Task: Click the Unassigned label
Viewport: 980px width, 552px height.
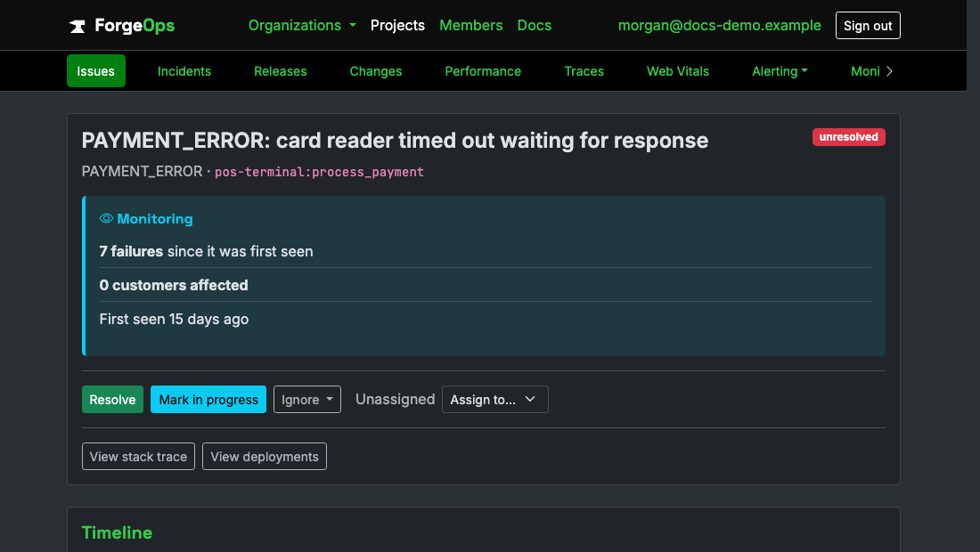Action: [x=395, y=399]
